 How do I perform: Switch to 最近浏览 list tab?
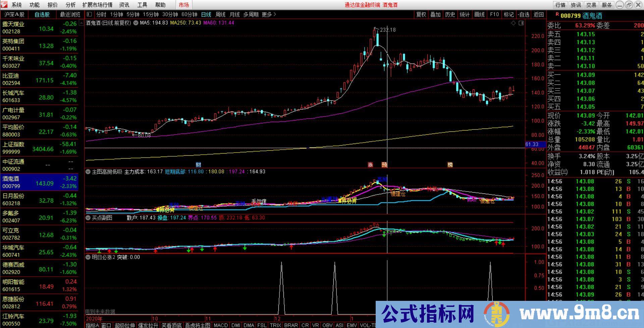pyautogui.click(x=70, y=14)
